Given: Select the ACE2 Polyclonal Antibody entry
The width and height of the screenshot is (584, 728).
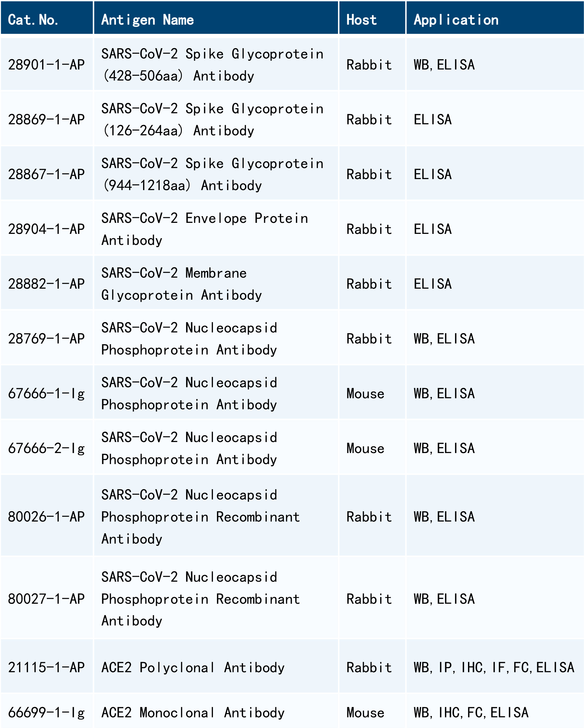Looking at the screenshot, I should (x=193, y=668).
